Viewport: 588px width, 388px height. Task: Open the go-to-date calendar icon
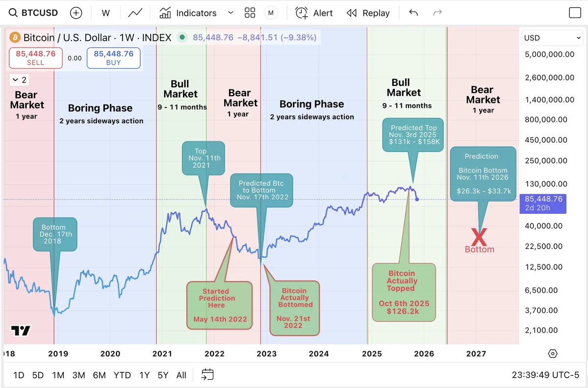[207, 375]
